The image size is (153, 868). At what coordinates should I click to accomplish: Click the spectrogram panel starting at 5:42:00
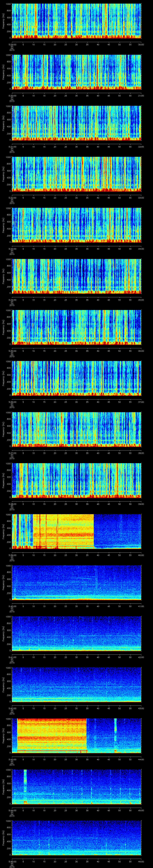point(77,685)
